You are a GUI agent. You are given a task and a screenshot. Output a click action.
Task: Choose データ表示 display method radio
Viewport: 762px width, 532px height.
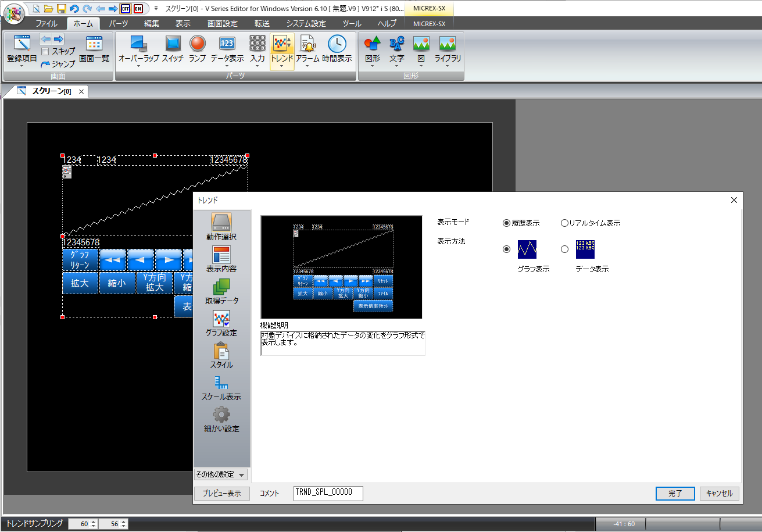click(x=564, y=249)
